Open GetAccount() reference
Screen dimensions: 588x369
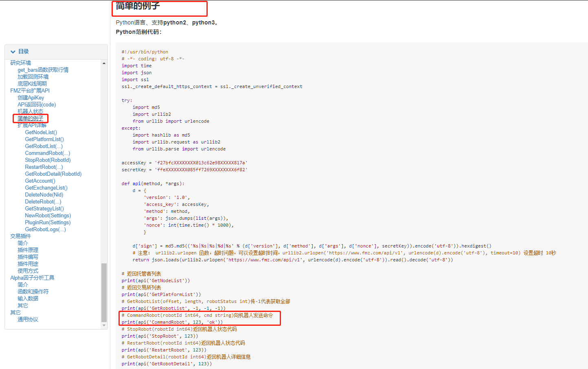click(x=40, y=181)
